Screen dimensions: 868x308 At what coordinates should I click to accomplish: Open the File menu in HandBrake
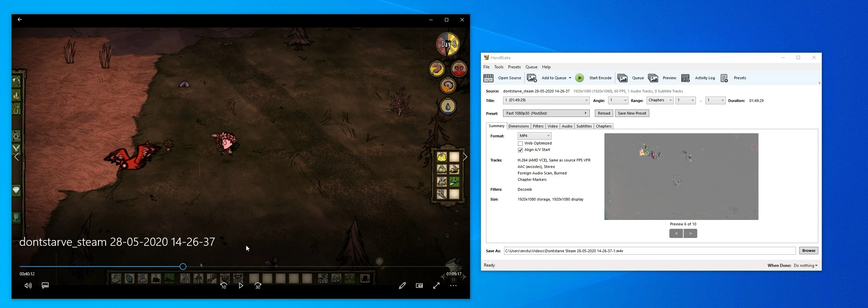point(486,67)
